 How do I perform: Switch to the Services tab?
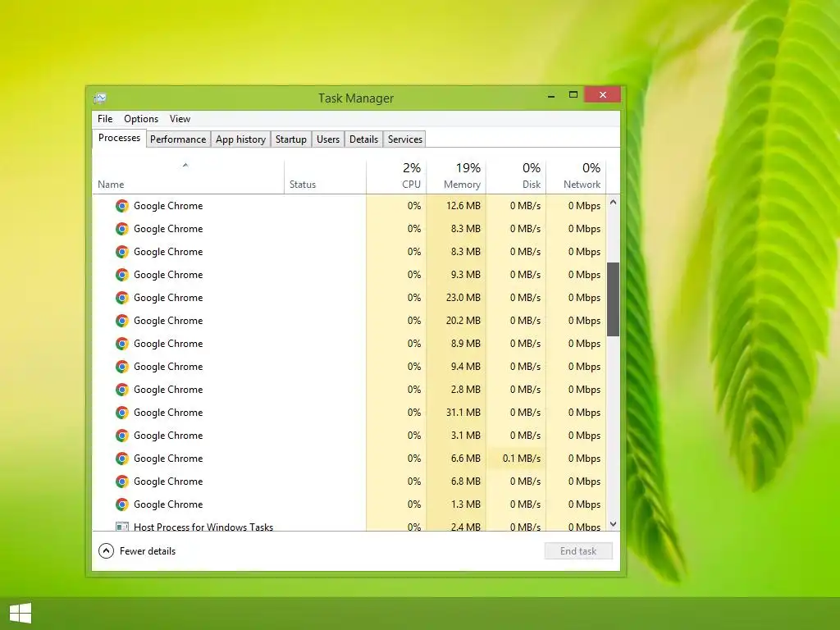(x=405, y=139)
